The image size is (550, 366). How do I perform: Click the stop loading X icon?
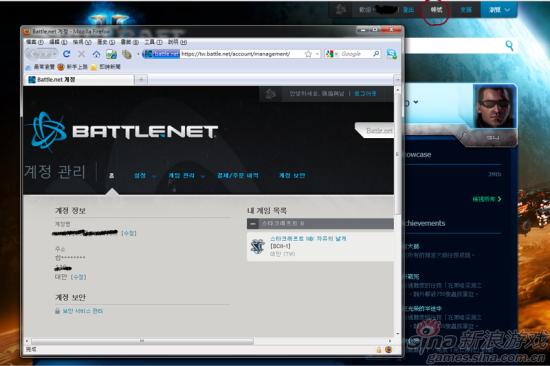click(81, 54)
